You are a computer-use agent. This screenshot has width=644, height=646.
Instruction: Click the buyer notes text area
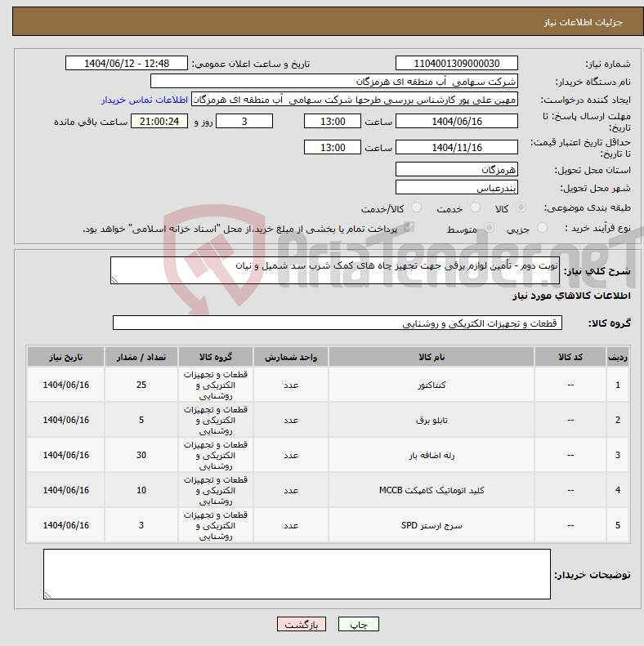point(297,574)
